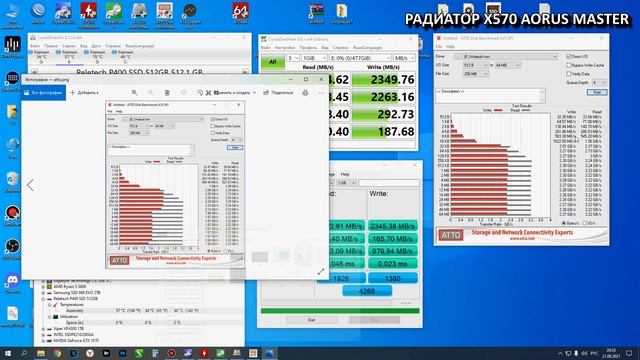Expand the Viper VP4300 1TB tree node
This screenshot has height=360, width=640.
coord(43,329)
